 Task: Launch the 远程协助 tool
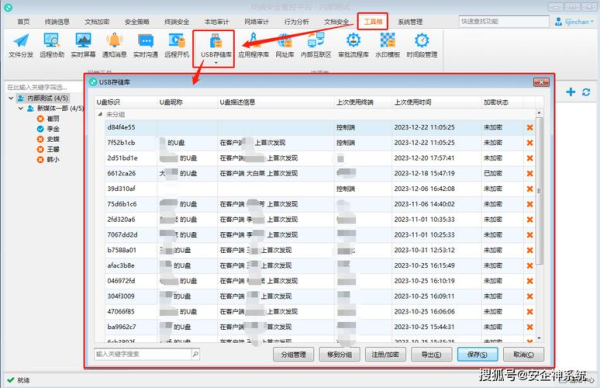coord(52,45)
